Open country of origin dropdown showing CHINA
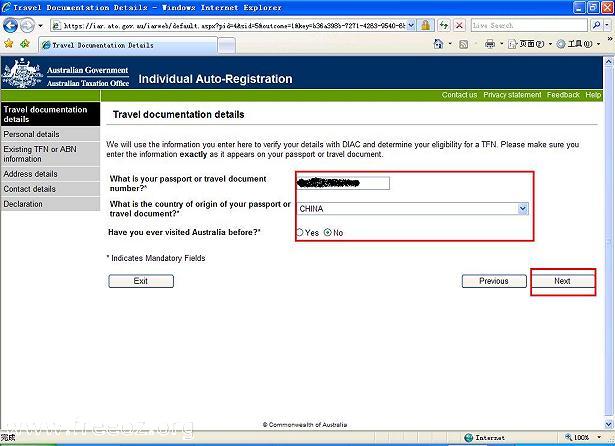Image resolution: width=615 pixels, height=446 pixels. (x=413, y=209)
